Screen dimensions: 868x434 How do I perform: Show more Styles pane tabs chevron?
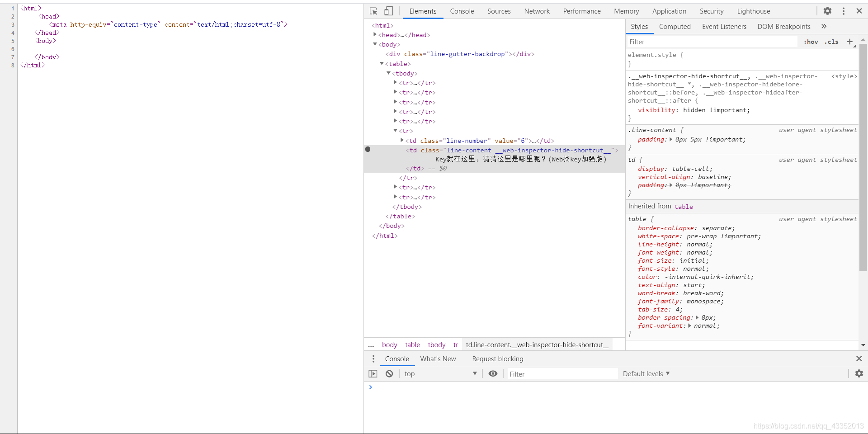click(x=824, y=26)
